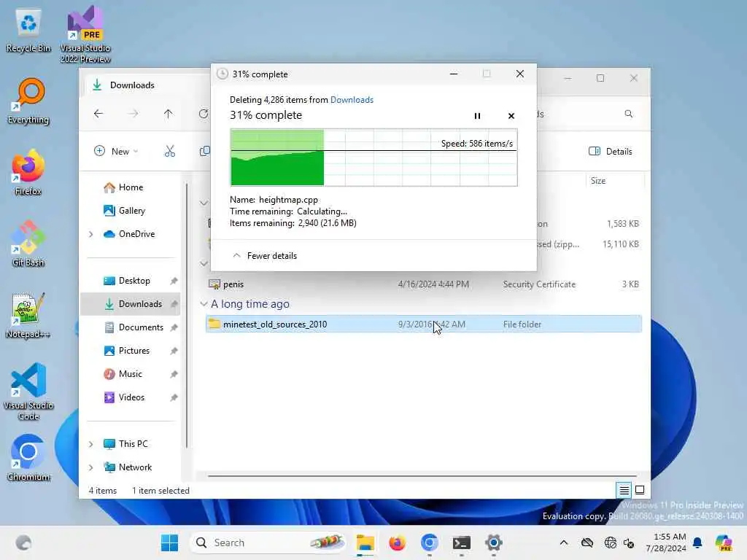Open the Git Bash desktop shortcut
This screenshot has width=747, height=560.
[28, 244]
